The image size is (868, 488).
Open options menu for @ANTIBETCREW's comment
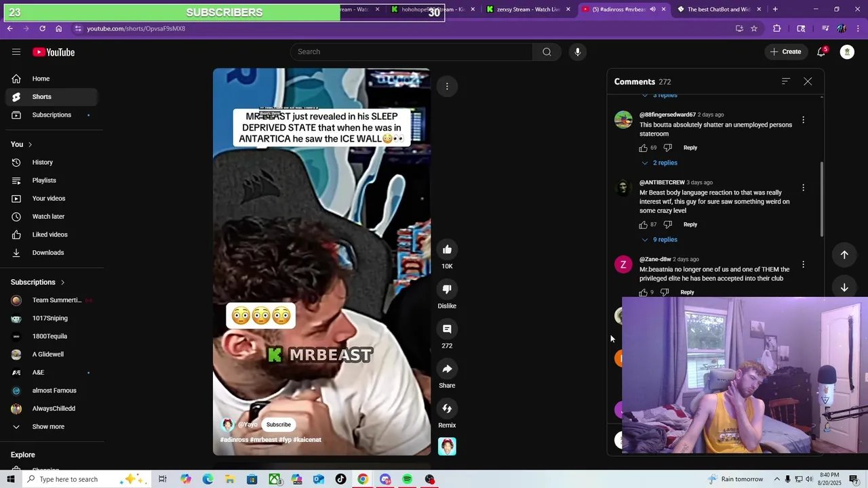click(804, 188)
